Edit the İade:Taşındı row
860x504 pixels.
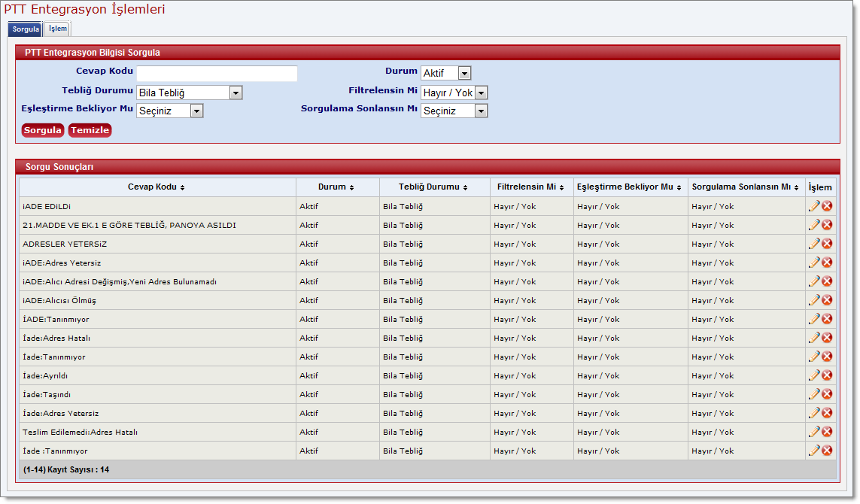pyautogui.click(x=814, y=394)
